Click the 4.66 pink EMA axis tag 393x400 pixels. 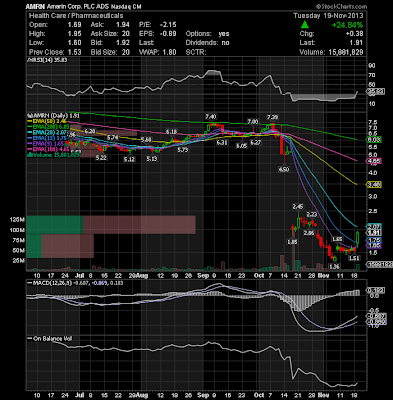(374, 161)
